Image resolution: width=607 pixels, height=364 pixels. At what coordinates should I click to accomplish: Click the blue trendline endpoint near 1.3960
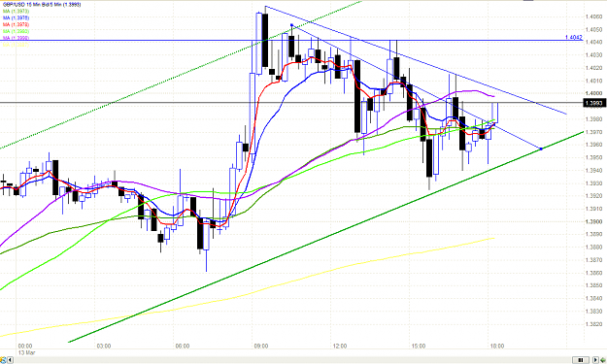click(541, 149)
